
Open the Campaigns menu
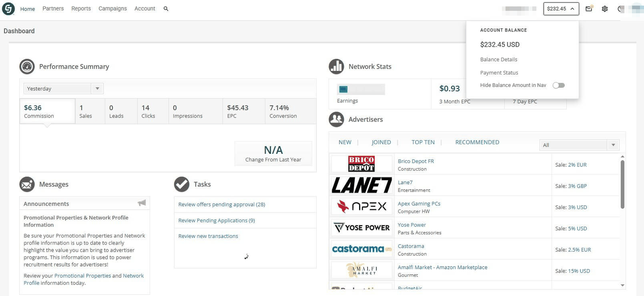pyautogui.click(x=113, y=8)
